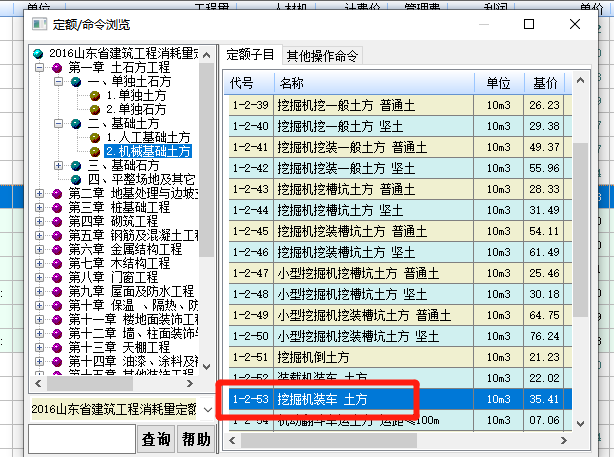Viewport: 614px width, 457px height.
Task: Select row 1-2-39 挖掘机挖一般土方 普通土
Action: [x=400, y=105]
